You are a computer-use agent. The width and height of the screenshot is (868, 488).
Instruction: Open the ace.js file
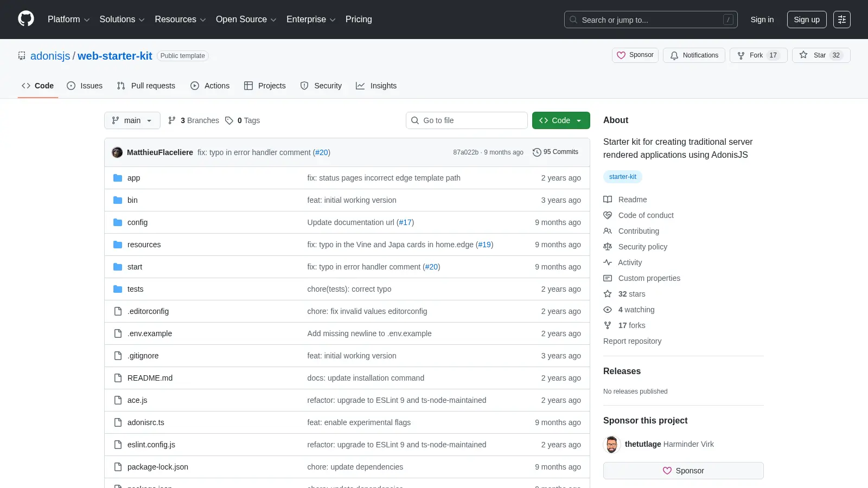tap(137, 400)
